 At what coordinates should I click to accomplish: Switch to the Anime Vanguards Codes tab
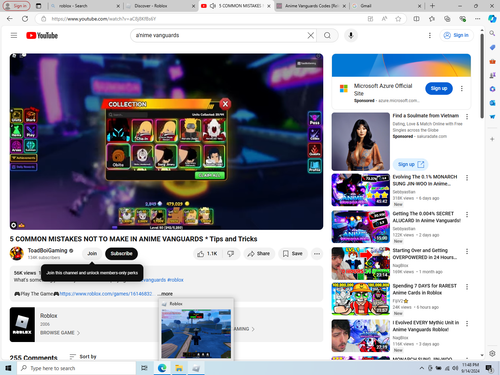(311, 6)
